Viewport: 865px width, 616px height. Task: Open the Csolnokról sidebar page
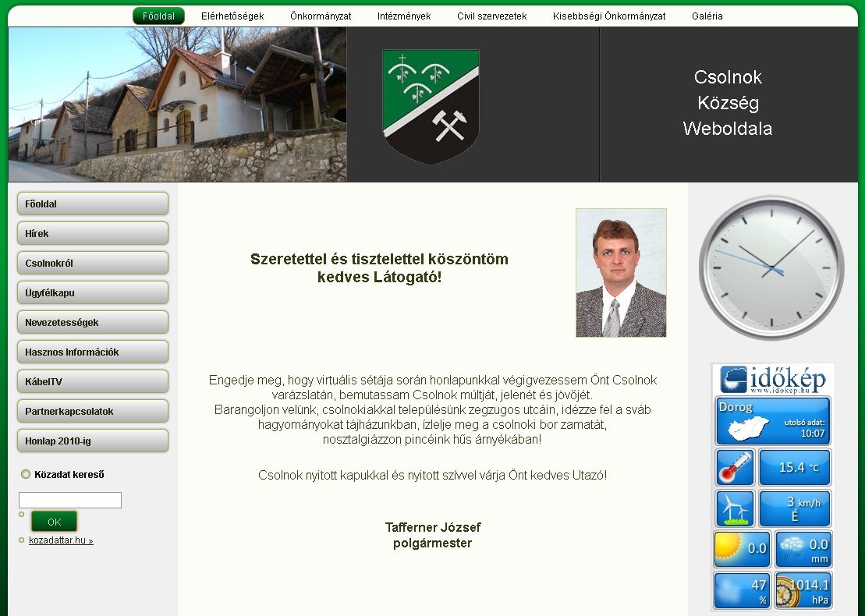(x=93, y=263)
